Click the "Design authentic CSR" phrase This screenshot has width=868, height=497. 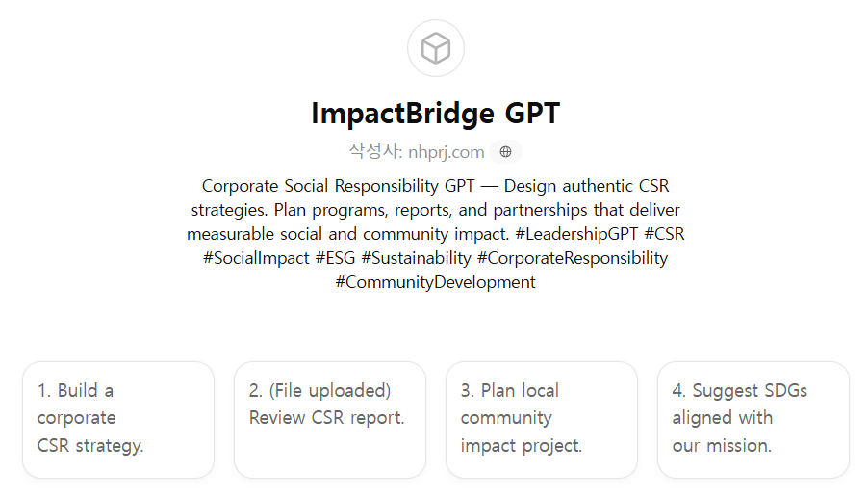pyautogui.click(x=586, y=186)
